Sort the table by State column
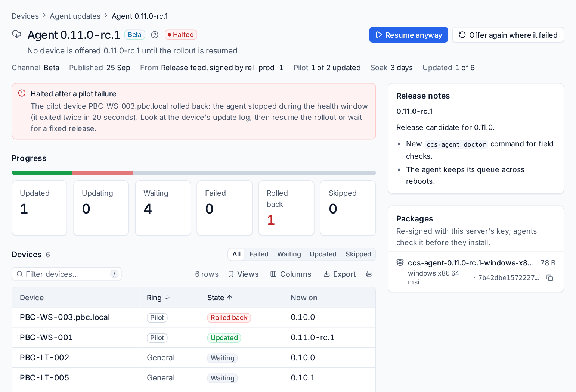Screen dimensions: 576x392 coord(220,298)
